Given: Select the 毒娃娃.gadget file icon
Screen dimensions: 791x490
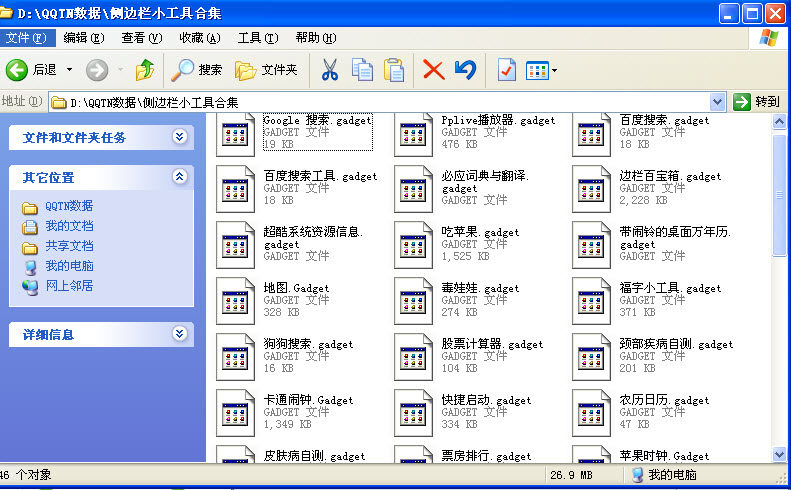Looking at the screenshot, I should [413, 301].
